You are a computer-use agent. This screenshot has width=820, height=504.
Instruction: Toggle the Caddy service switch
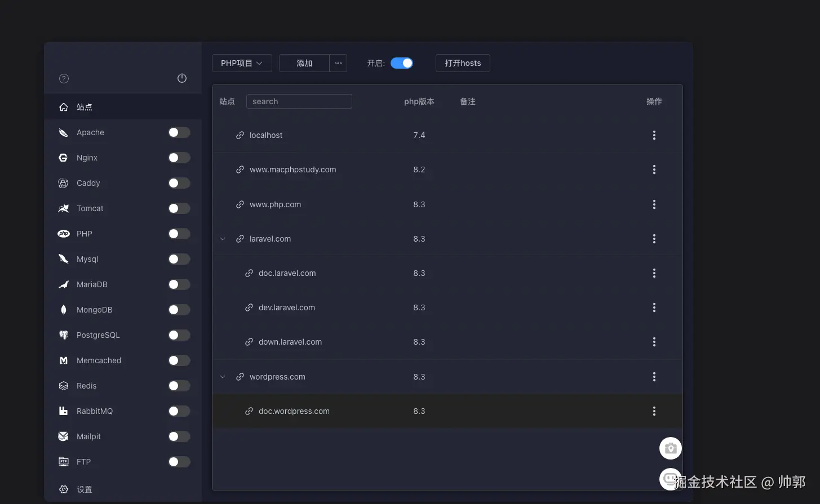pyautogui.click(x=179, y=183)
